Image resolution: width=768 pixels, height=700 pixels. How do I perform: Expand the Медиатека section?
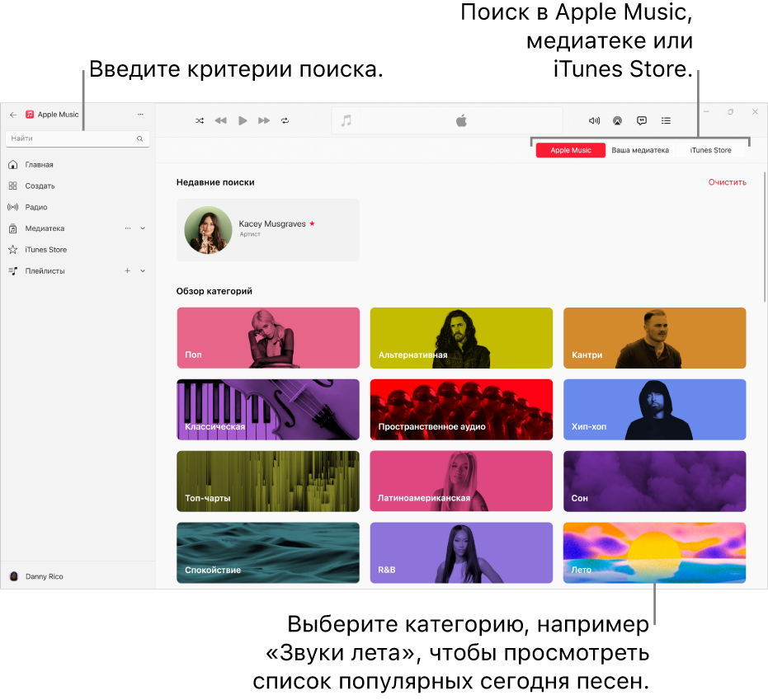(141, 228)
